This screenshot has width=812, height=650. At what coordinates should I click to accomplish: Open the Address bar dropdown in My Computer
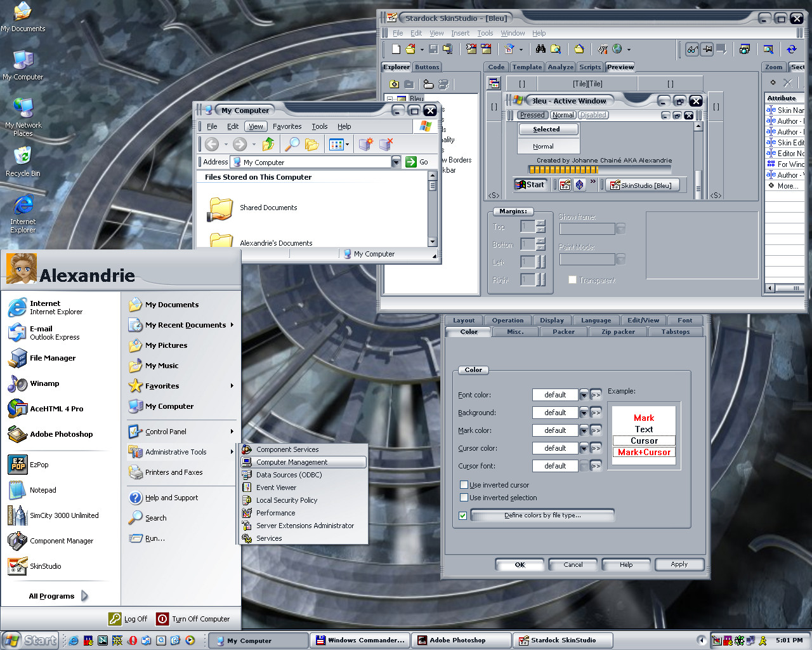(x=396, y=162)
